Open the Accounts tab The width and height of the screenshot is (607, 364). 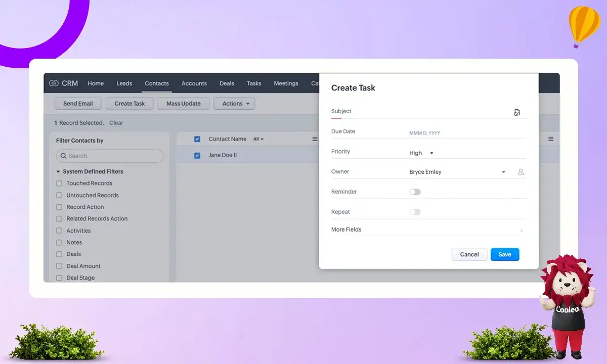(x=194, y=83)
